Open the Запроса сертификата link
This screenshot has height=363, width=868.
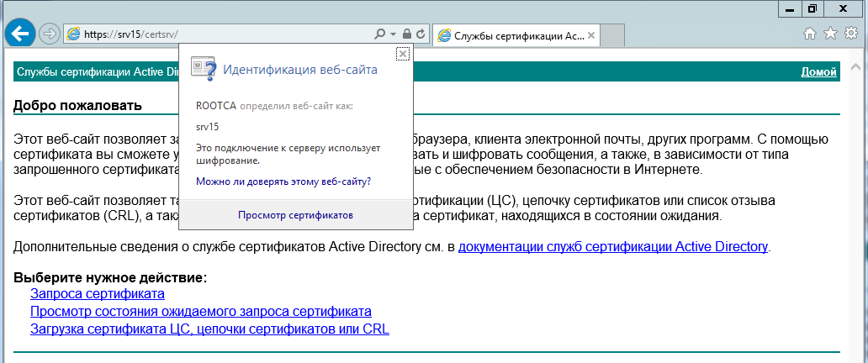(x=98, y=293)
